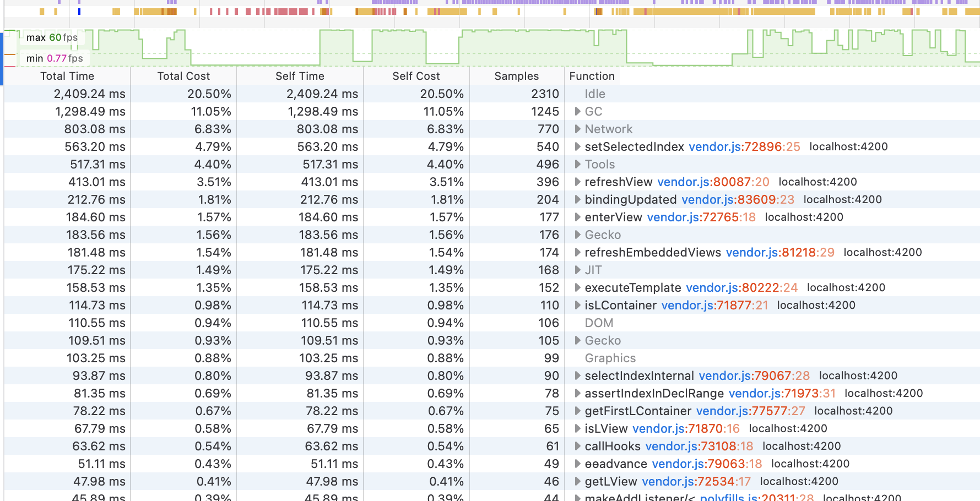The image size is (980, 501).
Task: Expand the Tools row
Action: tap(577, 164)
